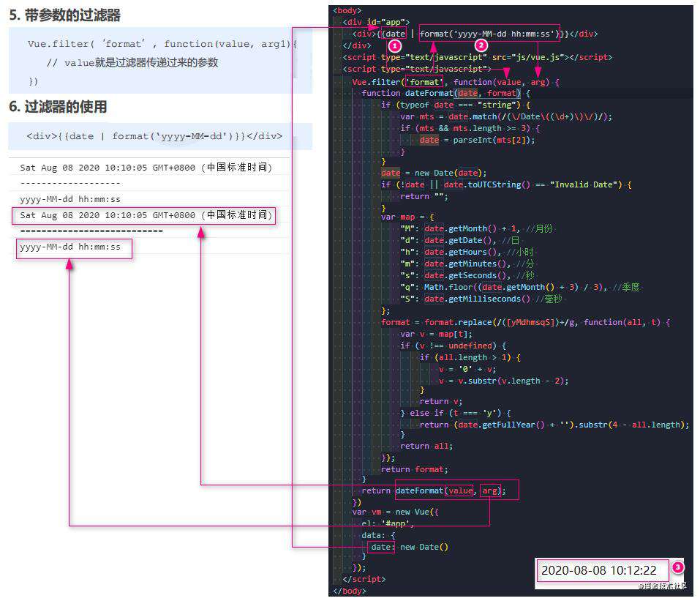Click the map entry "h": date.getHours()
The image size is (700, 601).
[467, 252]
